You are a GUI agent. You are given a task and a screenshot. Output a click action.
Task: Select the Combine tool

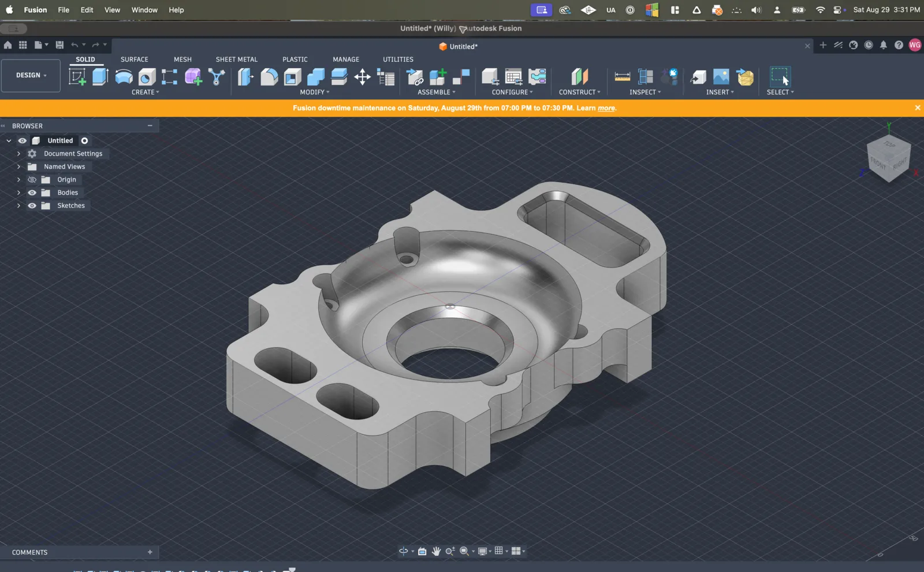[x=316, y=76]
